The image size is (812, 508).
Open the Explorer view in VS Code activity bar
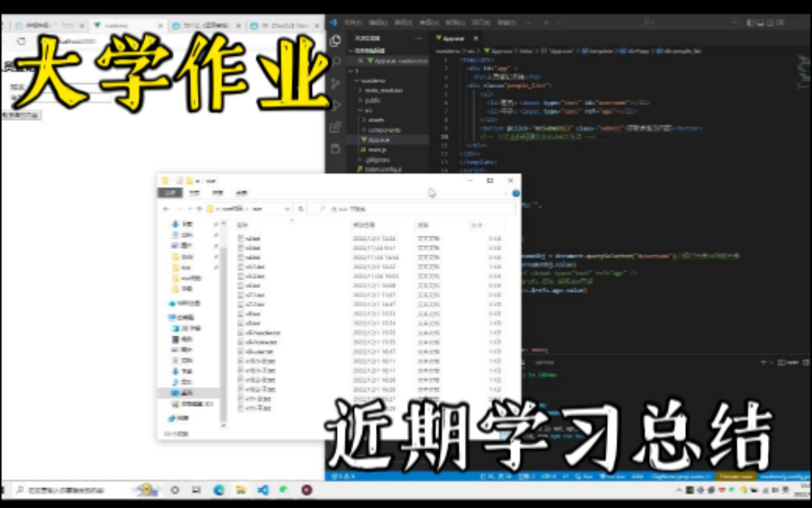coord(336,40)
